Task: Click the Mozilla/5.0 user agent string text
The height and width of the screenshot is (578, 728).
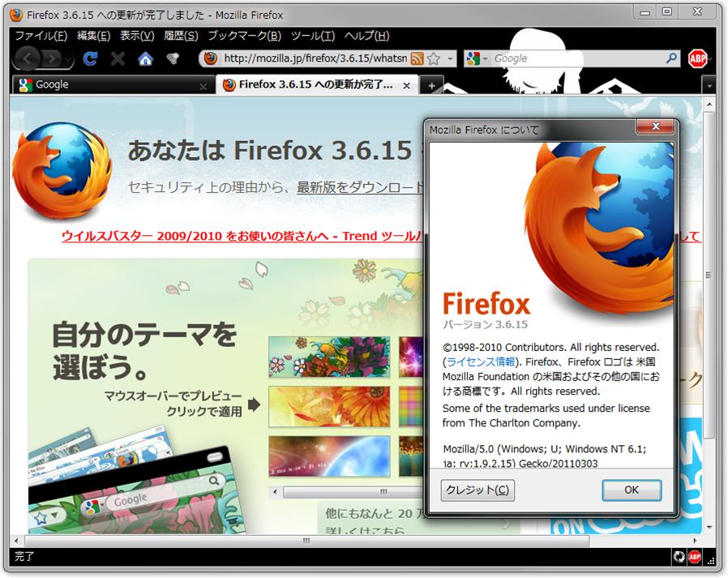Action: pyautogui.click(x=545, y=456)
